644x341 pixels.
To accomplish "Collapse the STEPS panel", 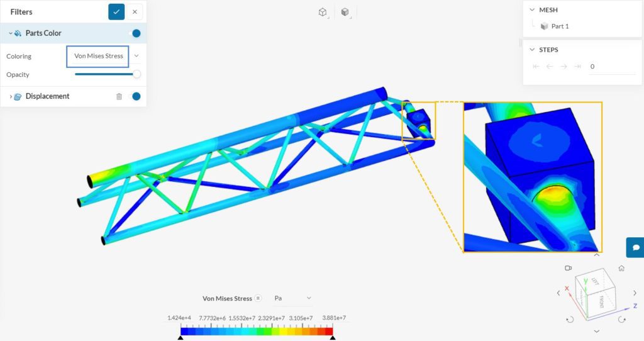I will coord(532,50).
